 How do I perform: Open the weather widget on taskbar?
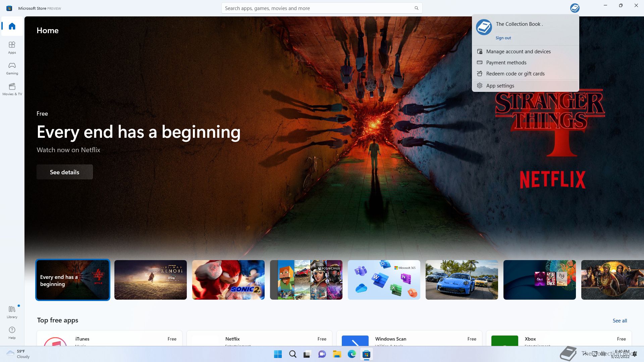[18, 354]
